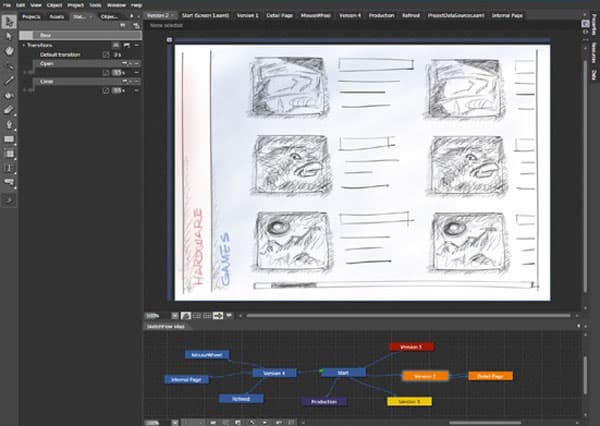Select the Start node in SketchFlow Map
Image resolution: width=600 pixels, height=426 pixels.
click(343, 372)
